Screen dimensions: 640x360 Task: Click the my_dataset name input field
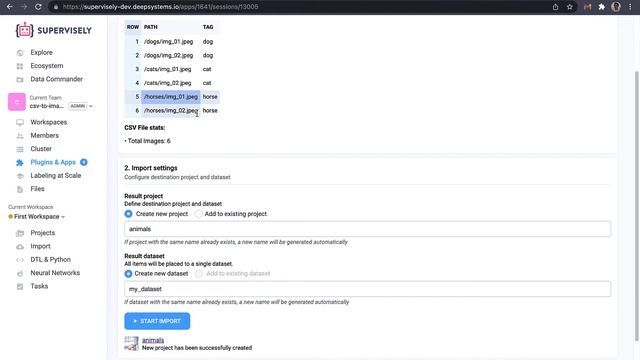click(x=367, y=289)
